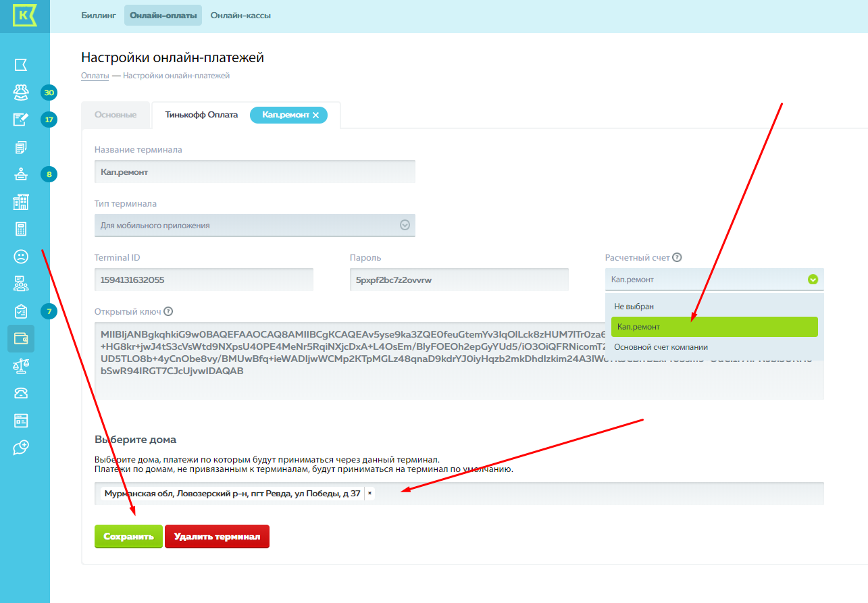Switch to Онлайн-оплаты section

click(x=163, y=15)
